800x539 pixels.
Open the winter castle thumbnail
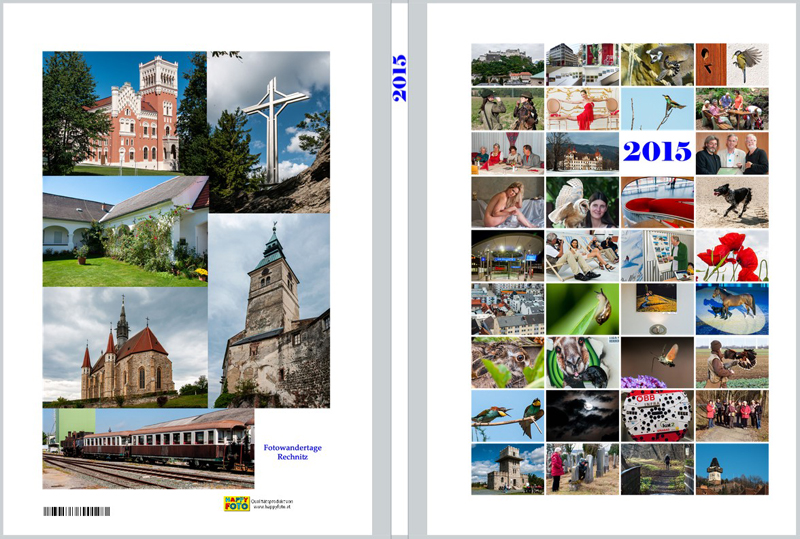pyautogui.click(x=582, y=153)
